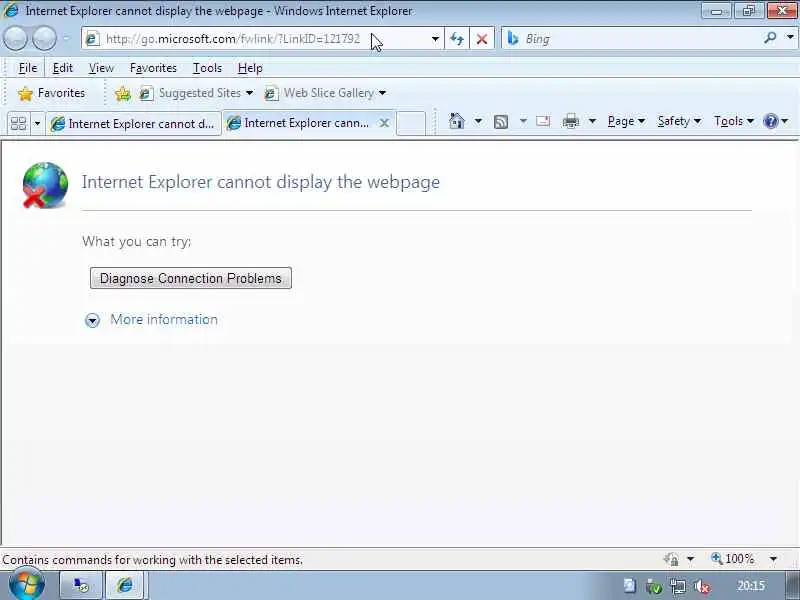The height and width of the screenshot is (600, 800).
Task: Click the blue Help question icon
Action: point(770,121)
